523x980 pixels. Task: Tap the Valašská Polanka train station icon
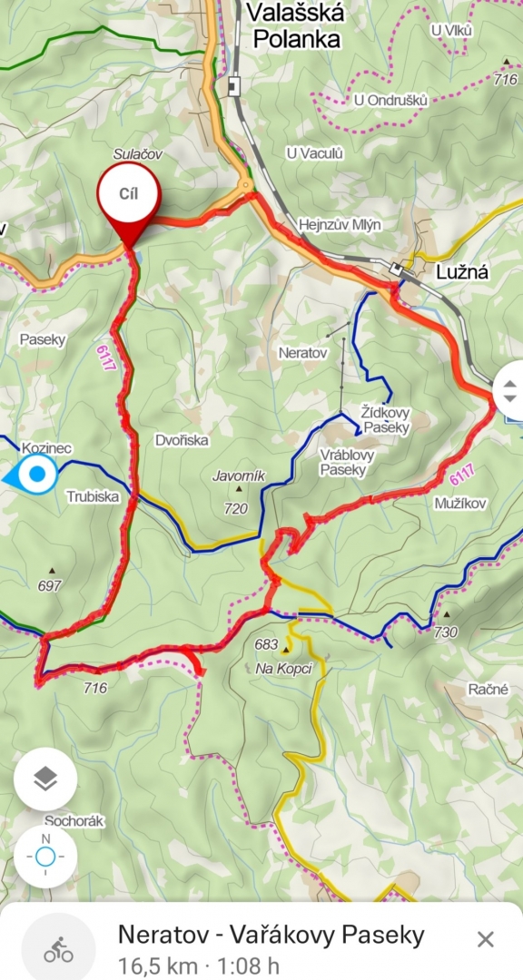234,85
